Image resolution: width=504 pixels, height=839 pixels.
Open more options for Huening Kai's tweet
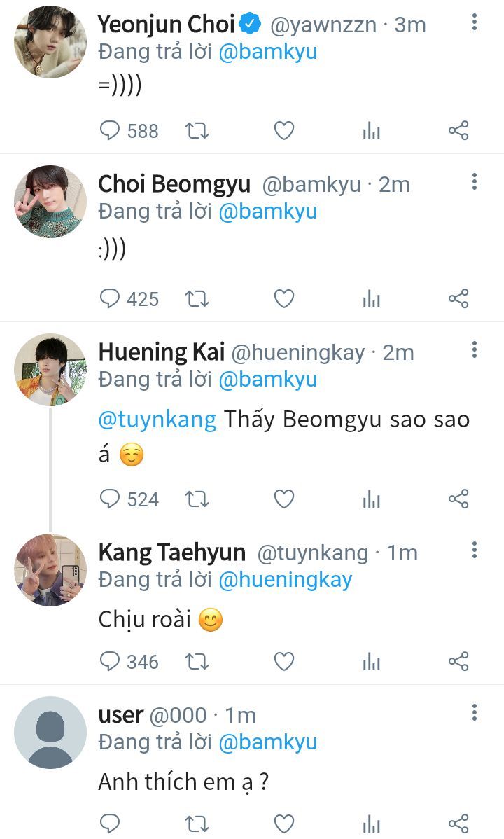tap(474, 350)
